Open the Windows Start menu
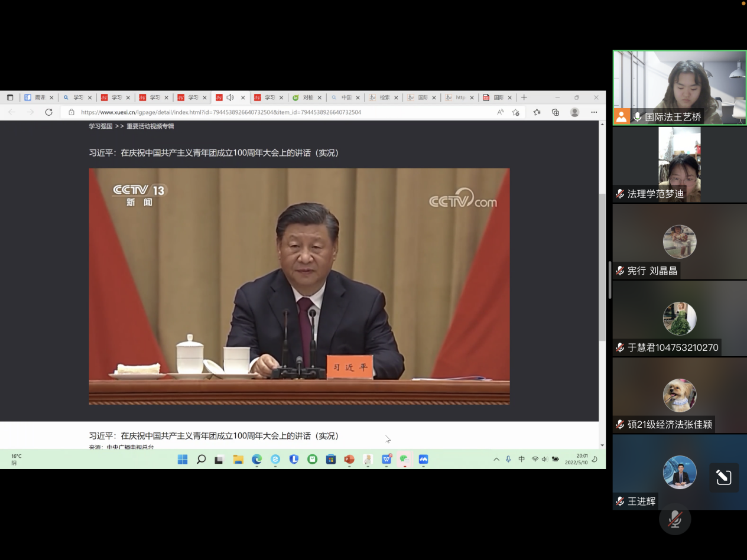The width and height of the screenshot is (747, 560). click(x=183, y=459)
